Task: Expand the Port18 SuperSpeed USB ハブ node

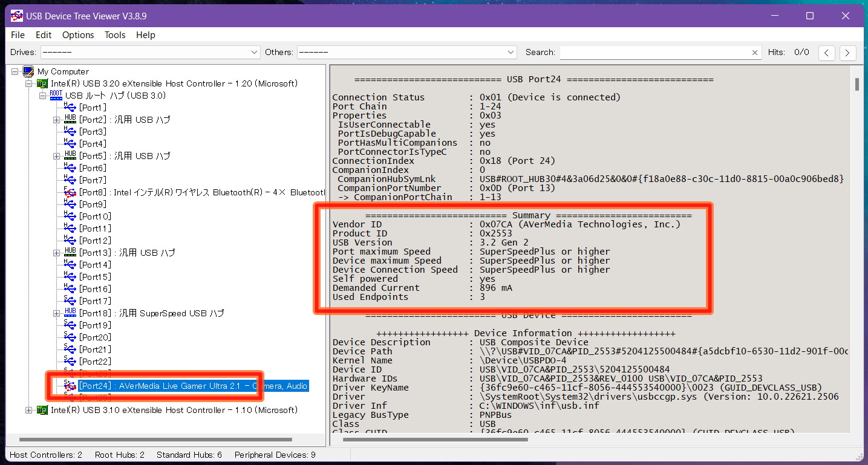Action: (56, 313)
